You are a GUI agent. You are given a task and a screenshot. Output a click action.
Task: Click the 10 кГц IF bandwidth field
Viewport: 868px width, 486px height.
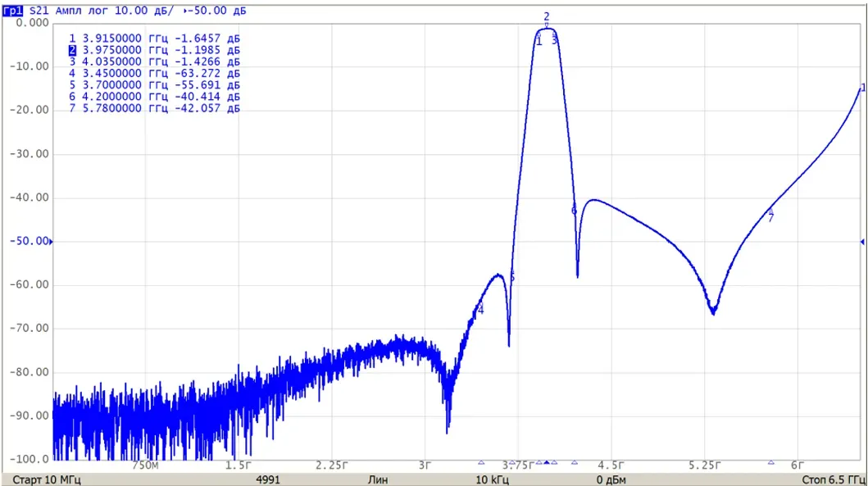[x=492, y=480]
